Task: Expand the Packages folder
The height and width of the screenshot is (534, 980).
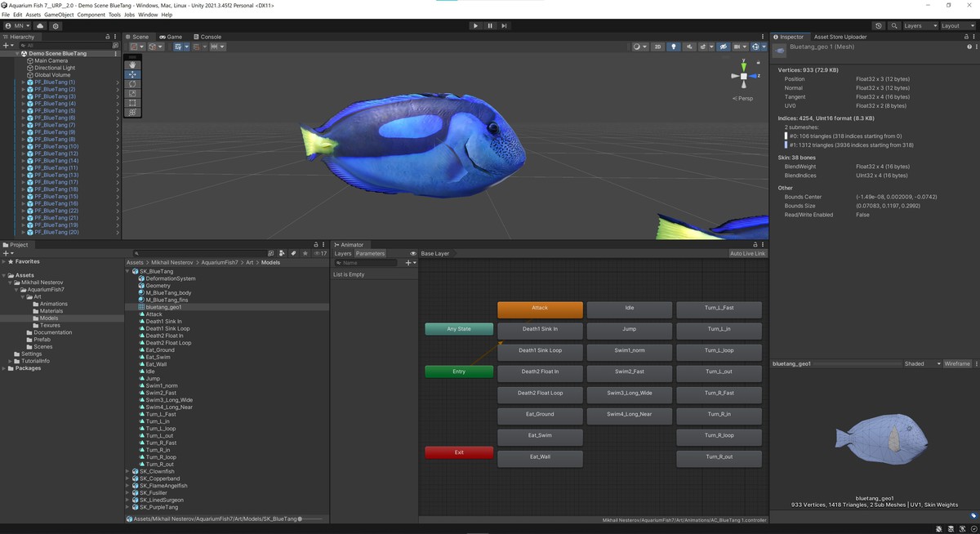Action: point(5,368)
